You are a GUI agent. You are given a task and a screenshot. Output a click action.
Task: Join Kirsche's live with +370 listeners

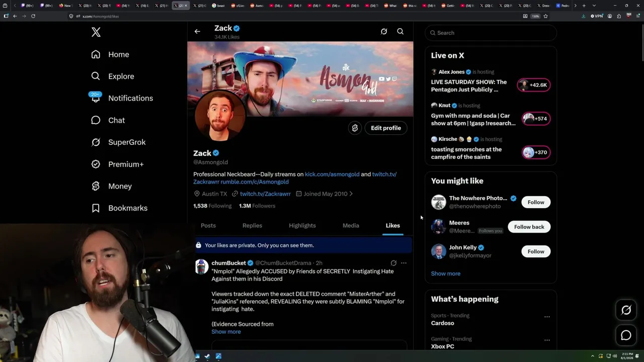[536, 152]
